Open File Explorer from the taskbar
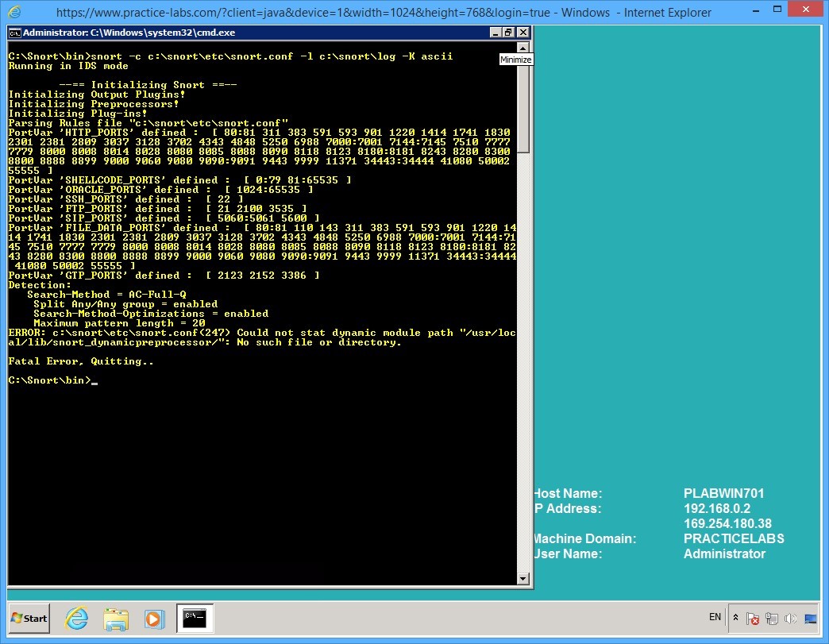 tap(116, 618)
